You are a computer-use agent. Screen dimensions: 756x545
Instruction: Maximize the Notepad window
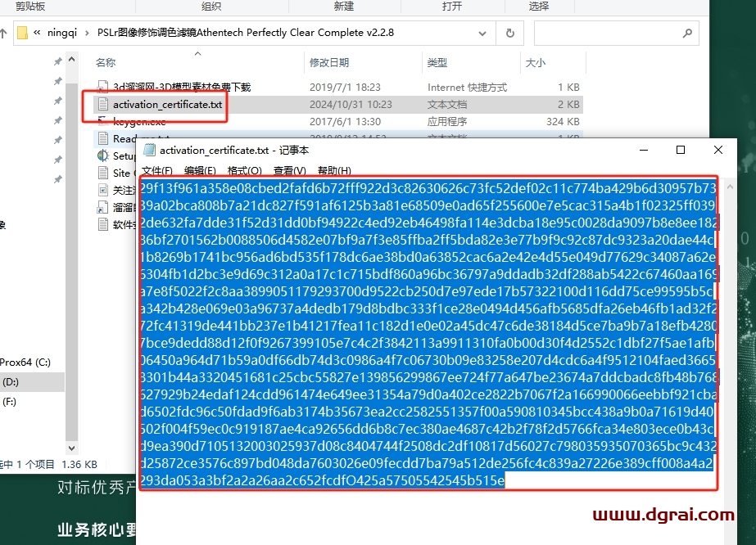[x=681, y=150]
